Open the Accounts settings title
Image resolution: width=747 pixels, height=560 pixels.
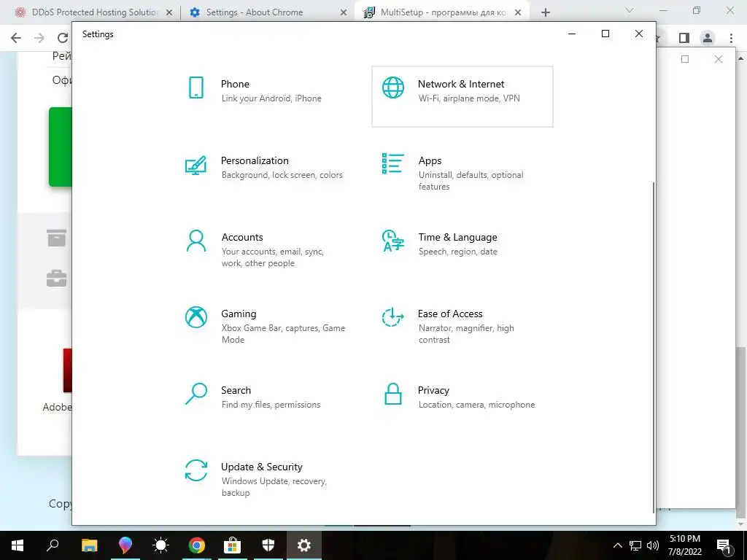(x=242, y=237)
